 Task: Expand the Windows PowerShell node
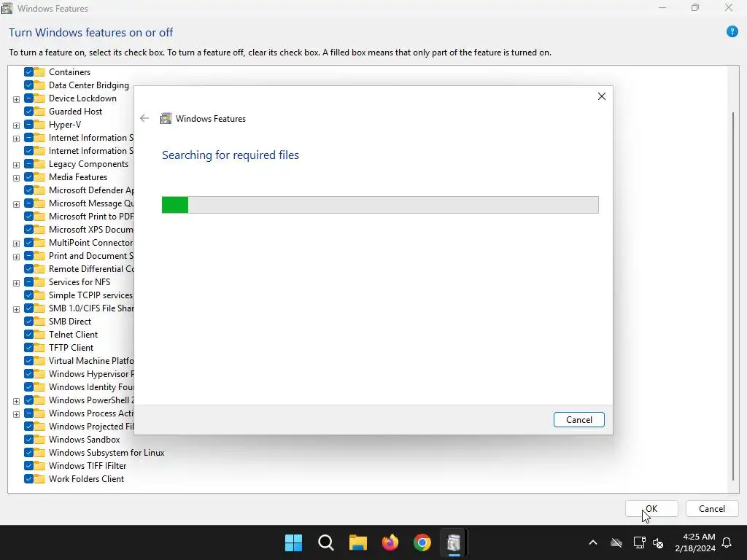pyautogui.click(x=16, y=401)
